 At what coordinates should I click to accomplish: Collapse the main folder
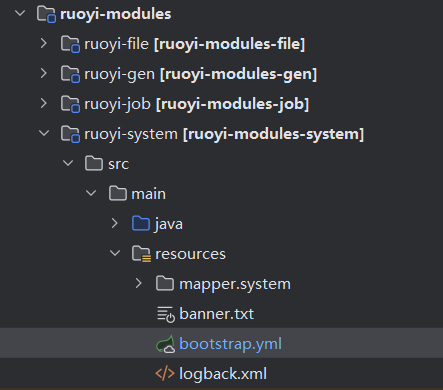pyautogui.click(x=91, y=193)
